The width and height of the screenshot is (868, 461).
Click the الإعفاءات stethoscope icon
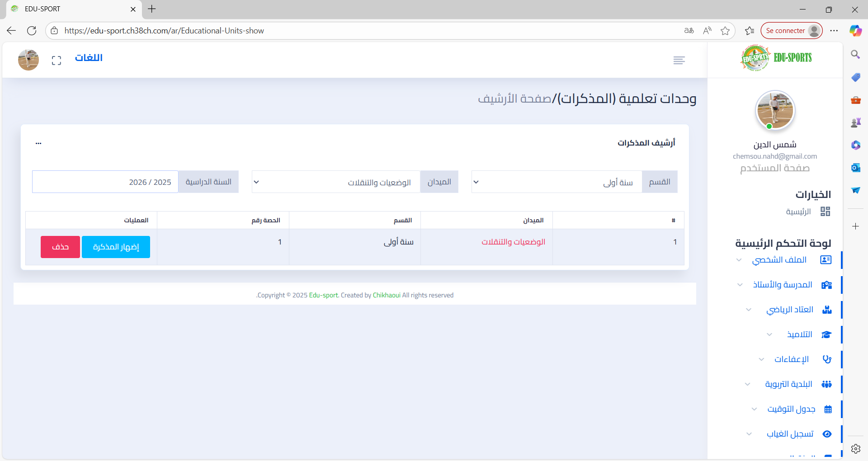[x=827, y=359]
